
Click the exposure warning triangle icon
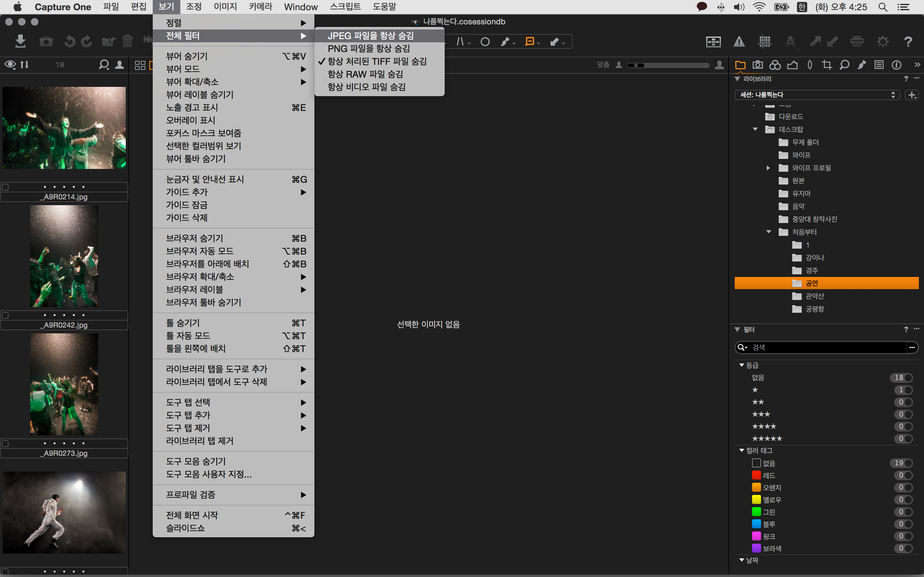pos(739,42)
